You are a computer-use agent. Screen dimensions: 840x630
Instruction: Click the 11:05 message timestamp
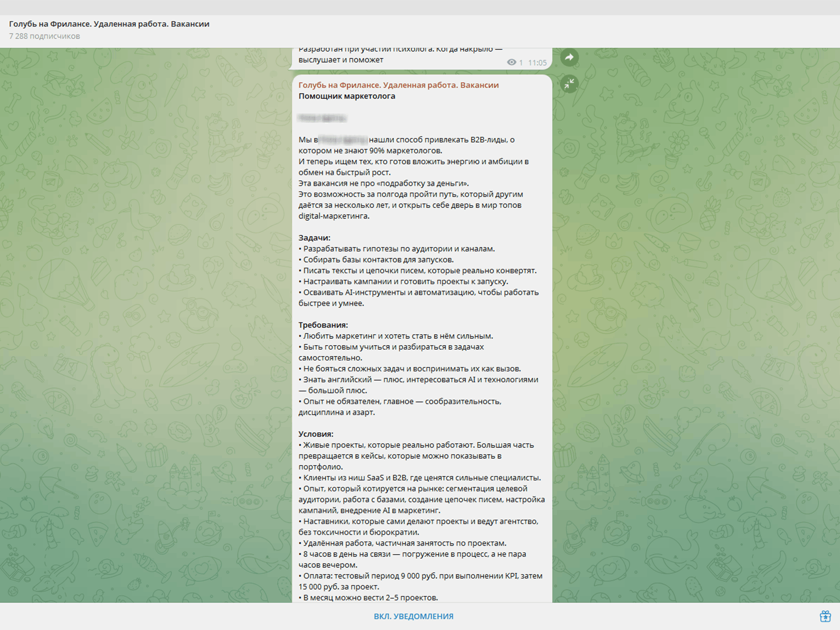[537, 63]
